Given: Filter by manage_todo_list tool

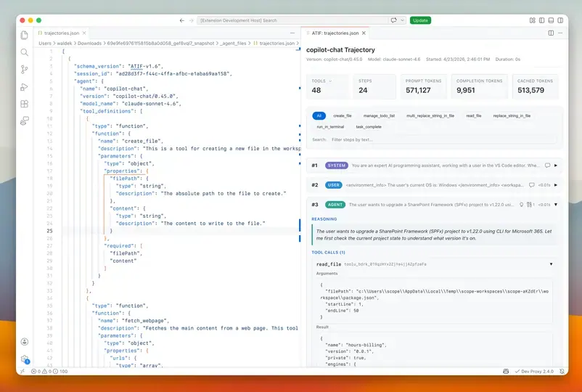Looking at the screenshot, I should tap(379, 116).
